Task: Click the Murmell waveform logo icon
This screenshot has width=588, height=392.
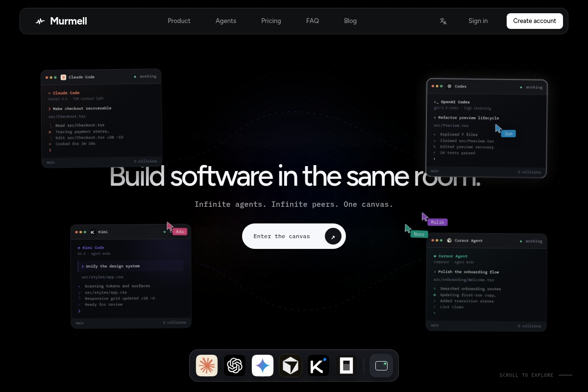Action: point(40,21)
